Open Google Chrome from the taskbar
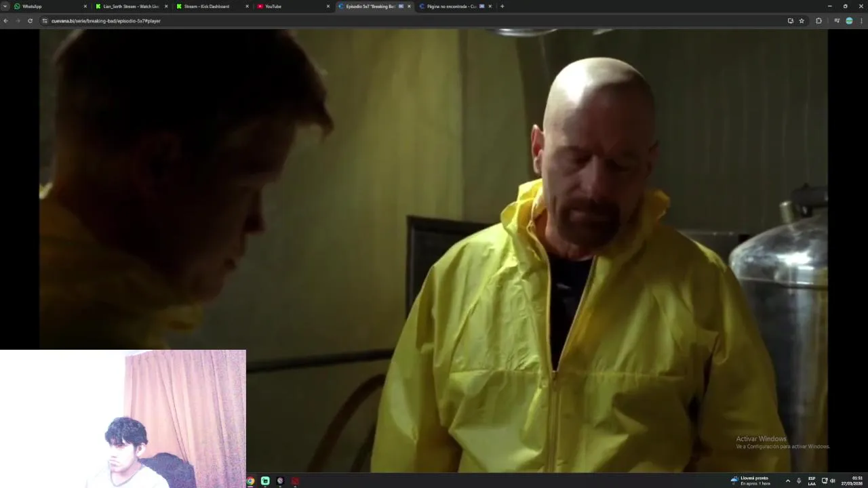Image resolution: width=868 pixels, height=488 pixels. coord(250,481)
